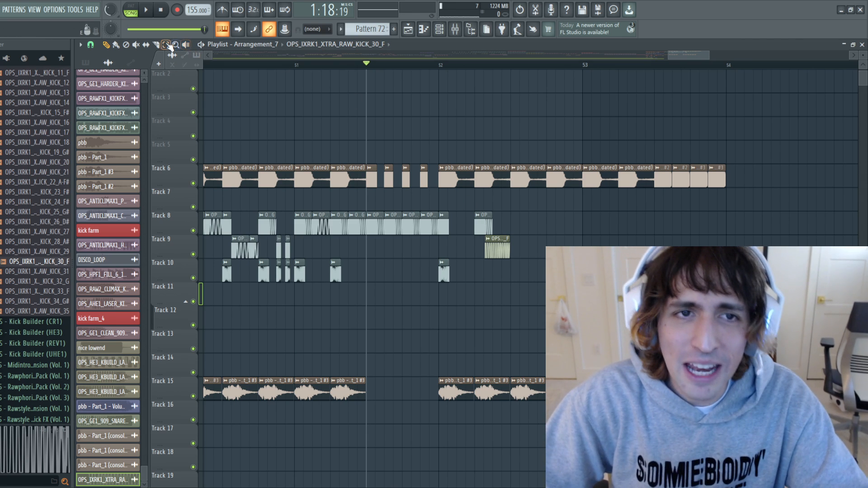Toggle the playlist magnet snap icon
The width and height of the screenshot is (868, 488).
coord(90,44)
